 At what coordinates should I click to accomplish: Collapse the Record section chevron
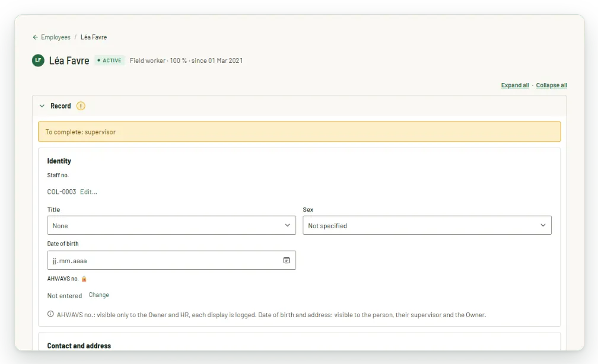point(42,106)
